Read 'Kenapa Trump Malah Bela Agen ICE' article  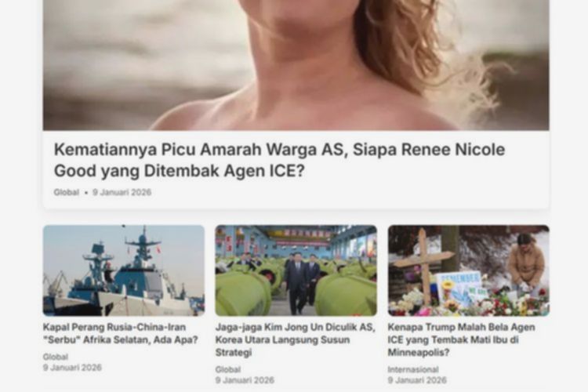point(461,339)
